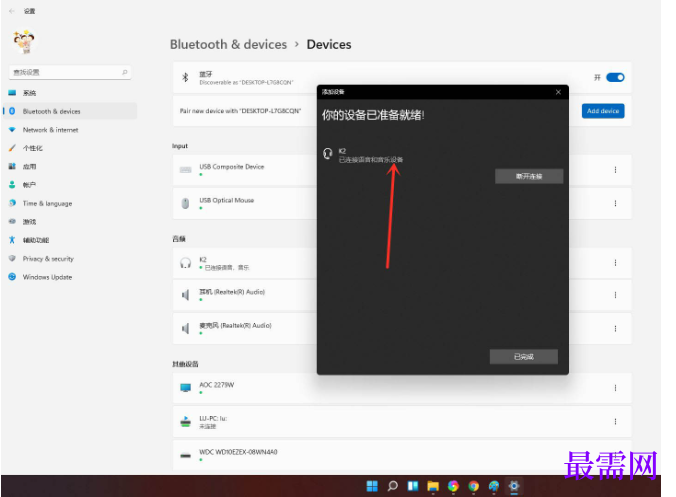Open more options for AOC 2279W

coord(615,388)
